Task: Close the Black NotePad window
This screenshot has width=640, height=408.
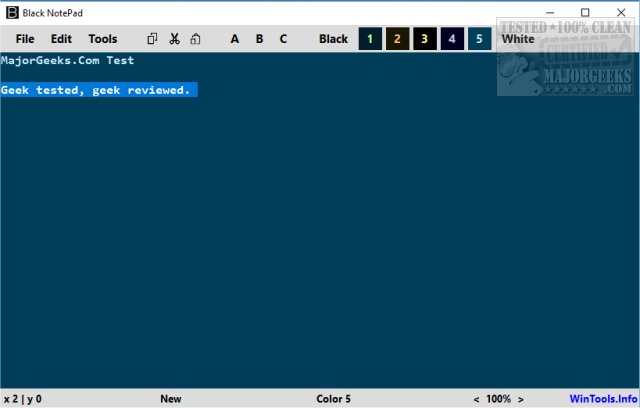Action: [x=621, y=13]
